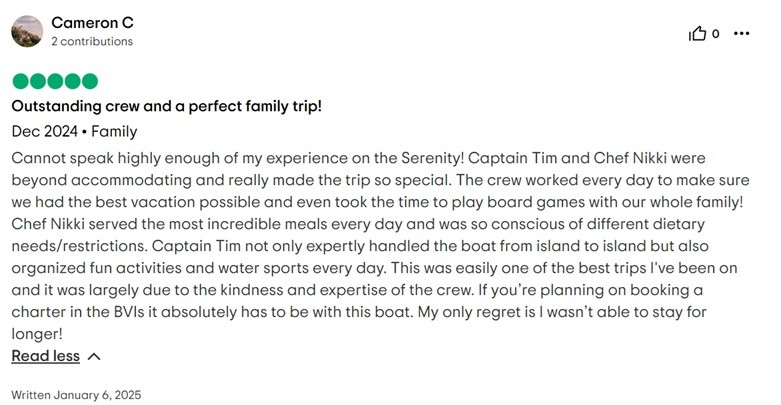The height and width of the screenshot is (405, 781).
Task: Click the first green rating bubble
Action: (20, 81)
